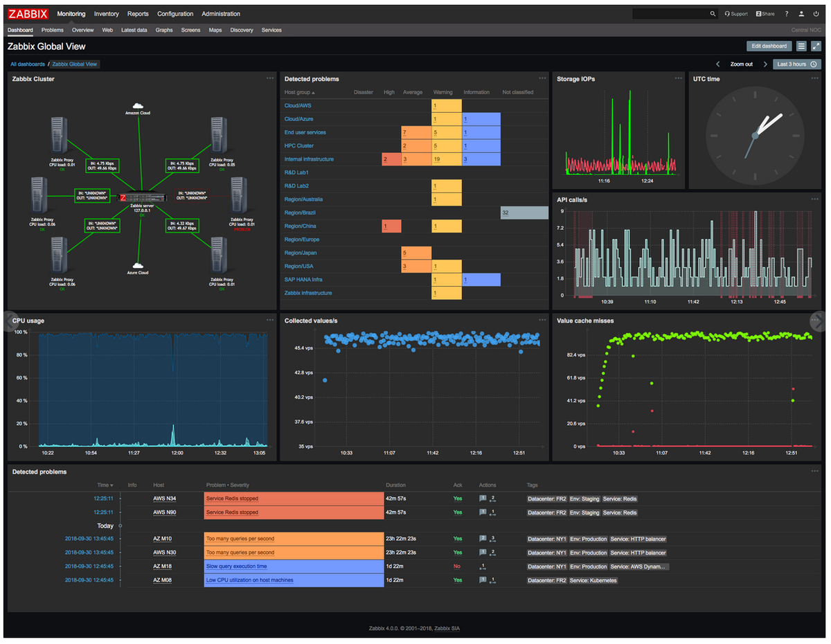Open the Region/Brazil host group link
This screenshot has height=644, width=831.
click(x=299, y=213)
